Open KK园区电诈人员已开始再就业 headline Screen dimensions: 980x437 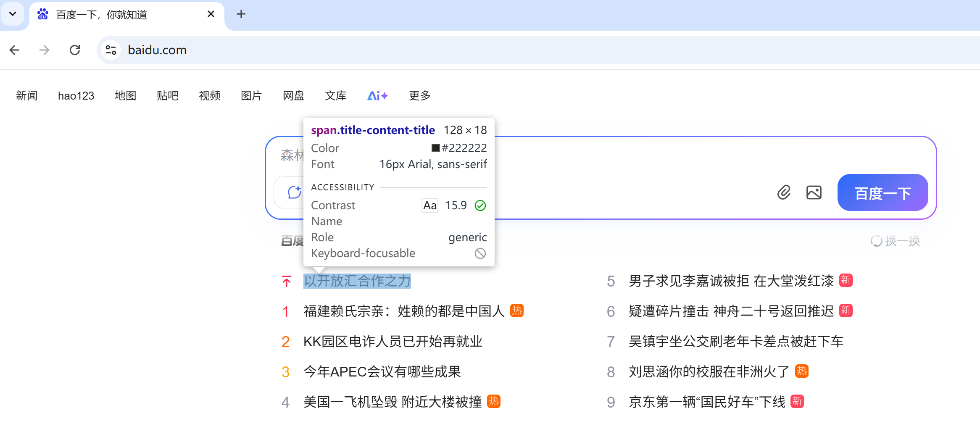(x=393, y=342)
